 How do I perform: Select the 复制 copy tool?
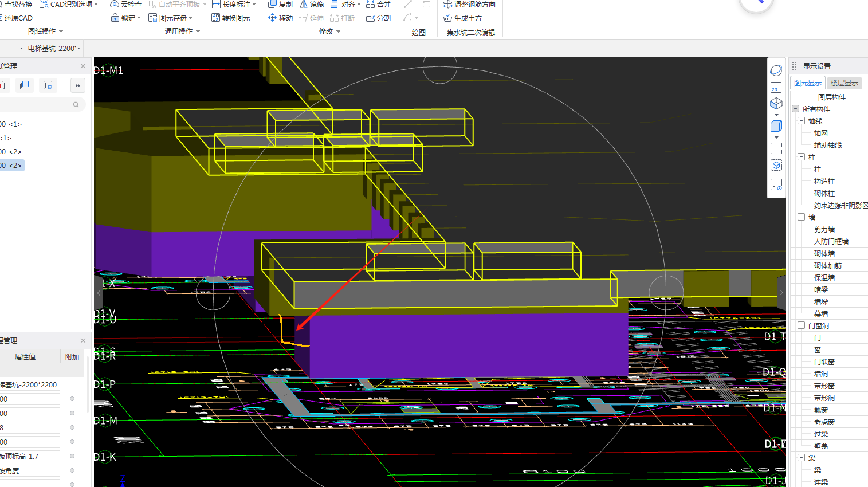click(x=281, y=4)
